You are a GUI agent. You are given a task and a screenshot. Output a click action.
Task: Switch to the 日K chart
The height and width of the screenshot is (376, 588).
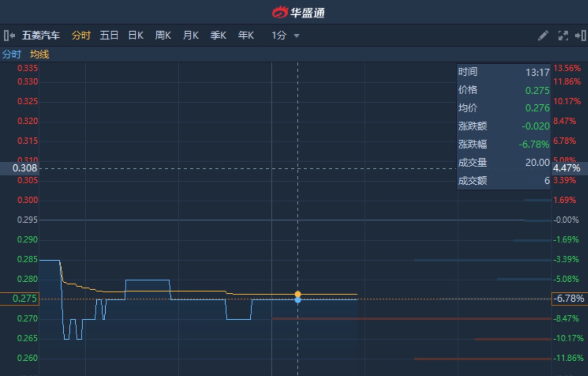click(136, 36)
